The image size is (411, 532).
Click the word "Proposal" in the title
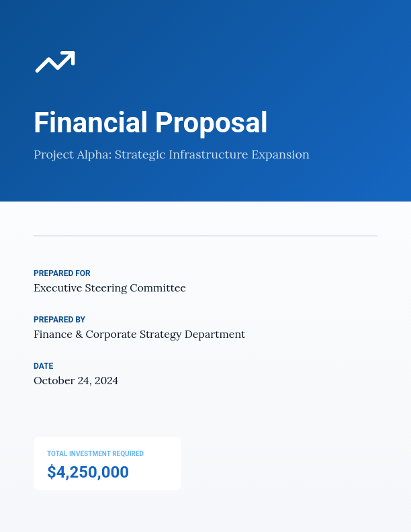(211, 123)
